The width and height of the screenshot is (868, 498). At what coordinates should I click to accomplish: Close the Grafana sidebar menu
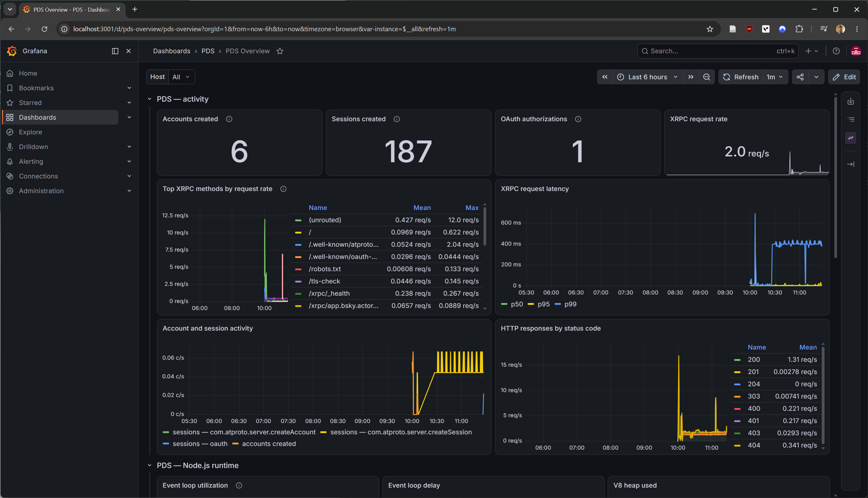coord(129,51)
